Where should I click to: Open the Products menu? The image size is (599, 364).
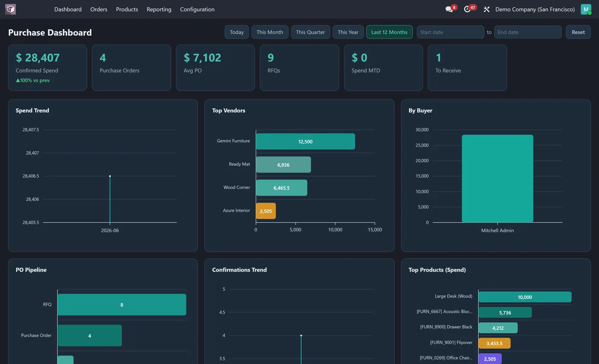pos(127,9)
